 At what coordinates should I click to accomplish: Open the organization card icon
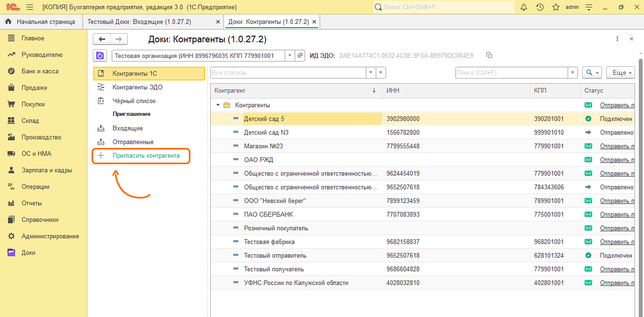300,56
